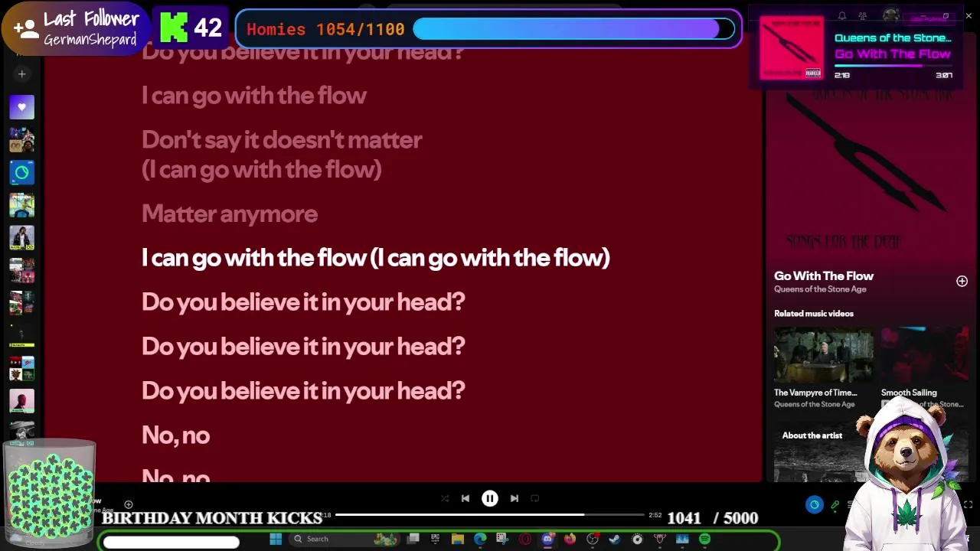
Task: Open Queens of the Stone Age artist link
Action: click(x=820, y=289)
